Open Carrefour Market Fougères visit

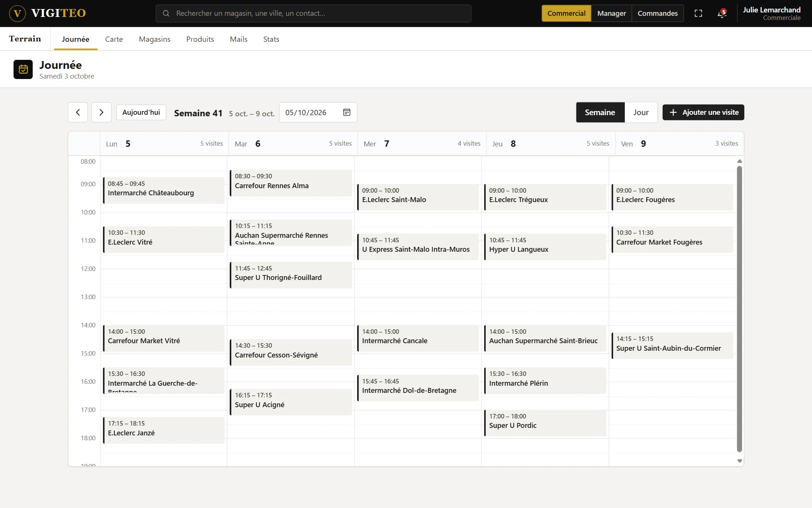(672, 240)
